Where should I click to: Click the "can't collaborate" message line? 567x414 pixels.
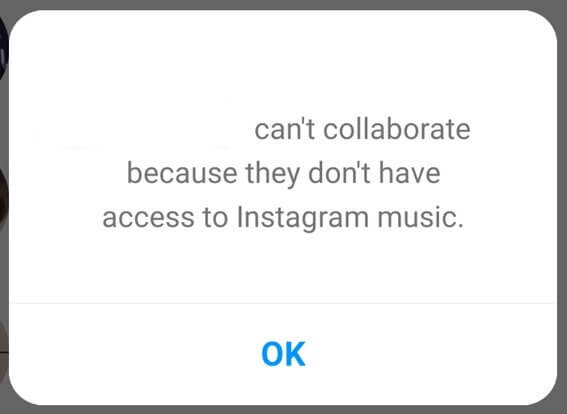(362, 129)
